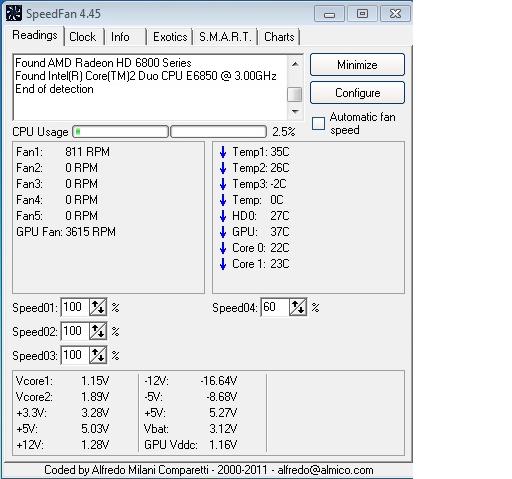Screen dimensions: 512x479
Task: Click the GPU Vddc 1.16V reading
Action: (x=190, y=445)
